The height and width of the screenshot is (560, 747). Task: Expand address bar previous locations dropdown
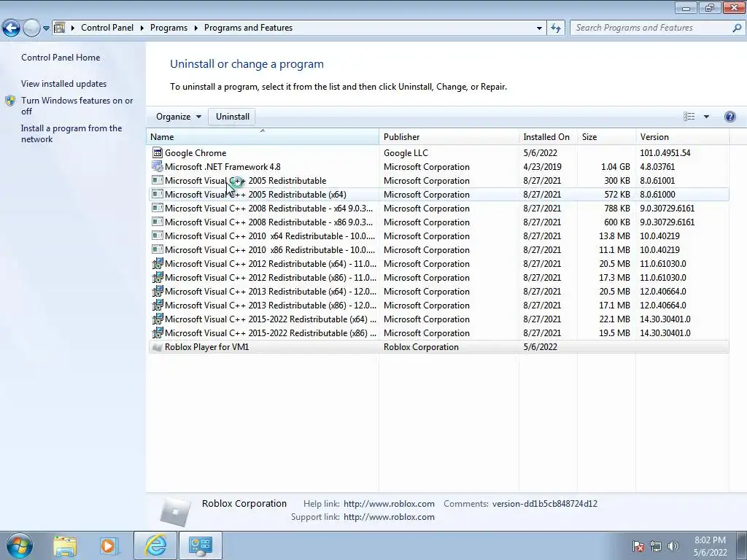point(539,28)
